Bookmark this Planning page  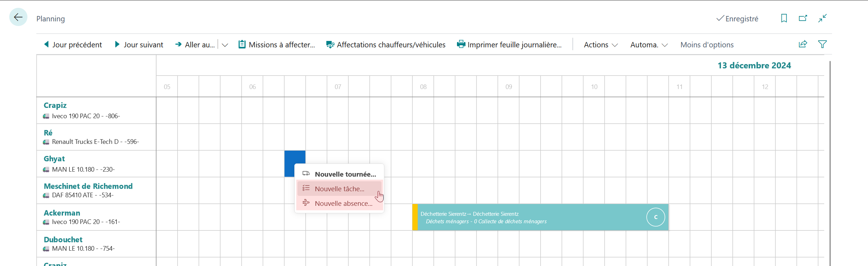(784, 18)
